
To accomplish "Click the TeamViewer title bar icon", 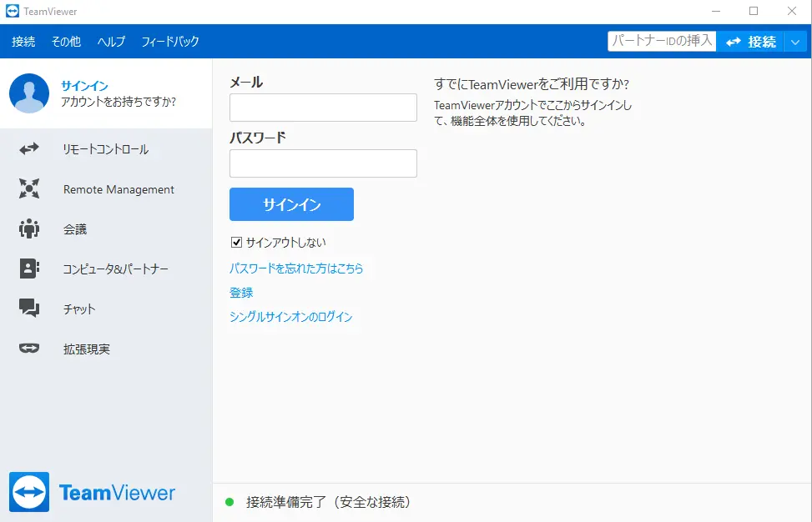I will pos(13,11).
